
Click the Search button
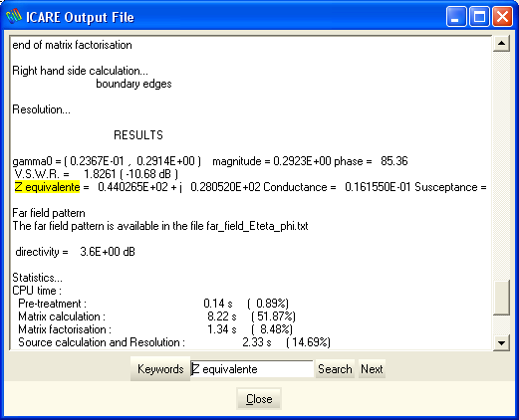335,369
